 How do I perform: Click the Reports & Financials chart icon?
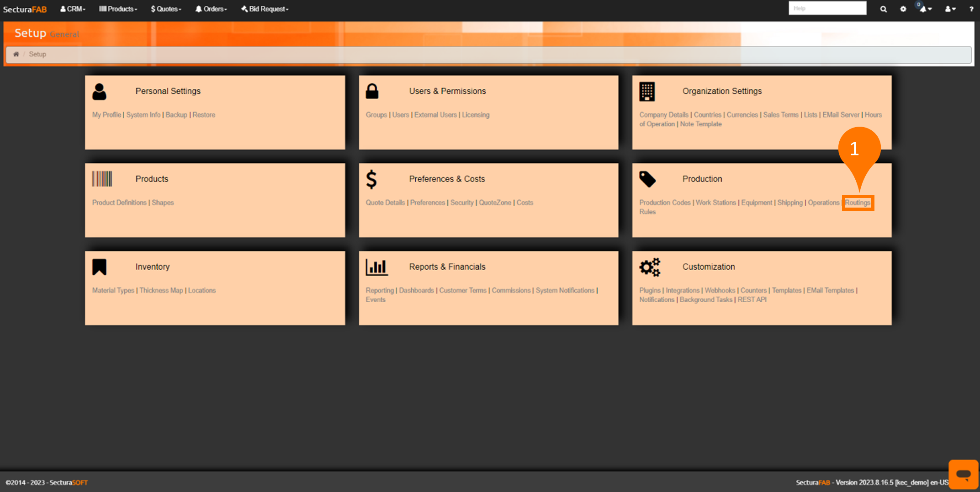pyautogui.click(x=376, y=267)
